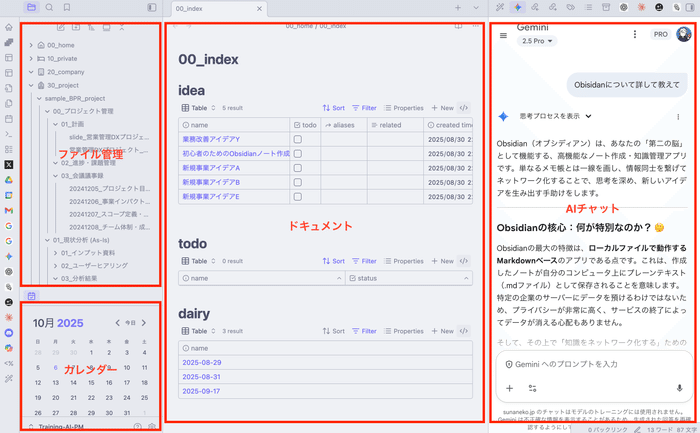Screen dimensions: 700x433
Task: Open the Google account avatar in Gemini
Action: click(x=683, y=34)
